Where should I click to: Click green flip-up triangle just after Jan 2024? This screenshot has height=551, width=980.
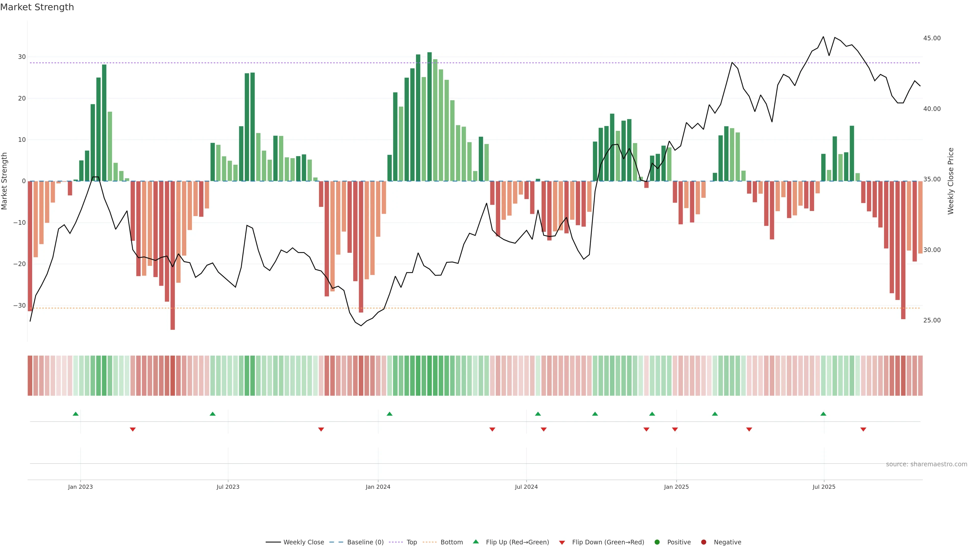[x=389, y=414]
